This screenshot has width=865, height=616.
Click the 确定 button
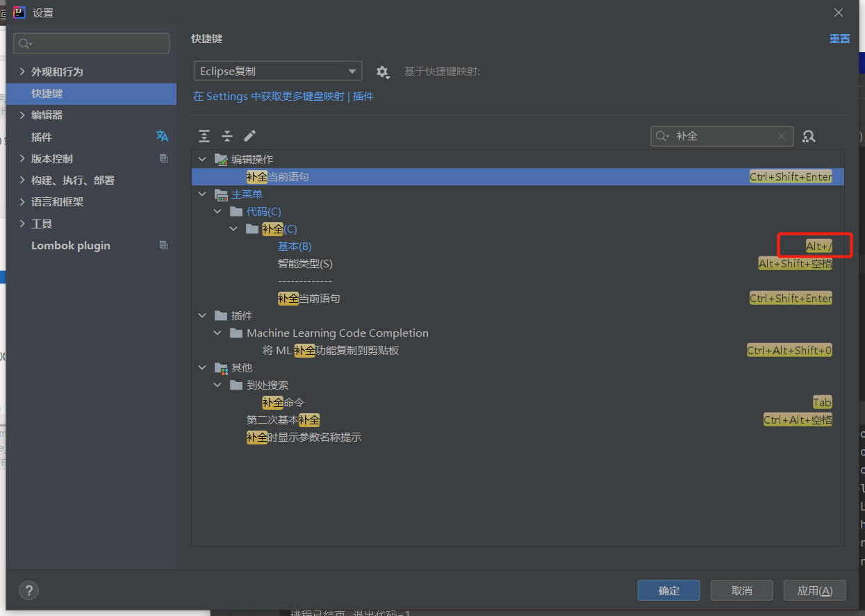[x=669, y=590]
